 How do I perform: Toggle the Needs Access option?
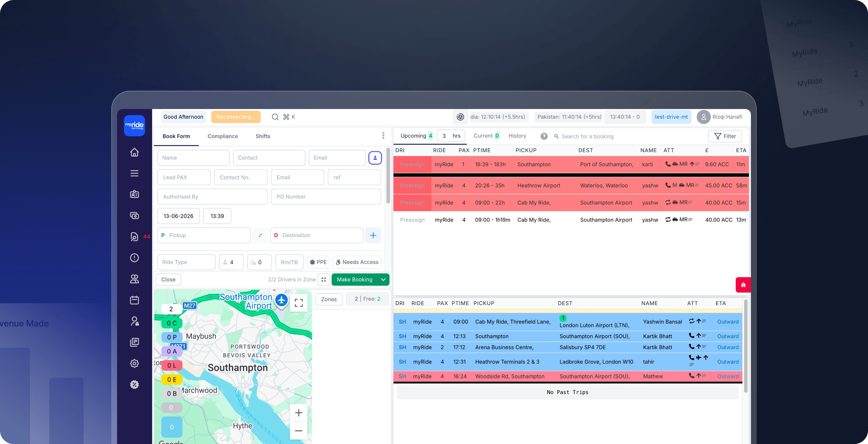pos(357,262)
